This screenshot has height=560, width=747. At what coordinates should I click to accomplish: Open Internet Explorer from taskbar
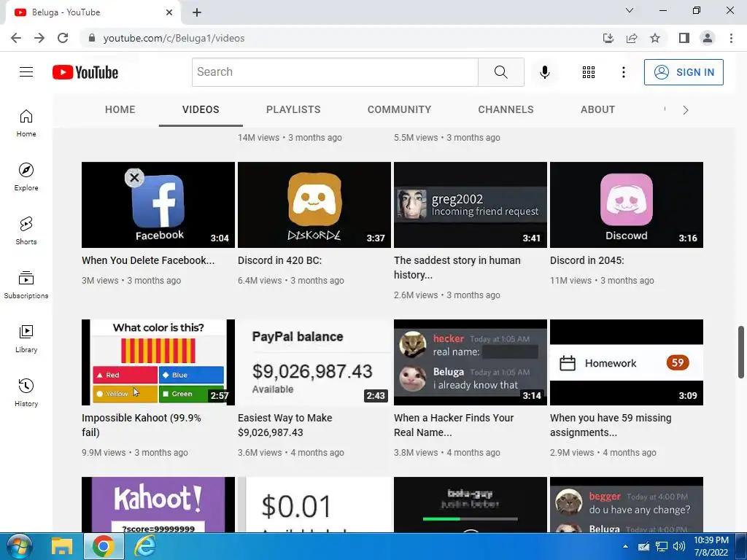click(x=145, y=546)
